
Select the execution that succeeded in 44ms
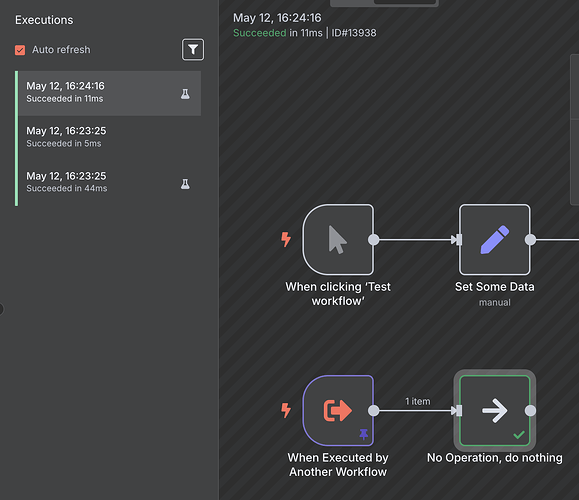coord(109,182)
